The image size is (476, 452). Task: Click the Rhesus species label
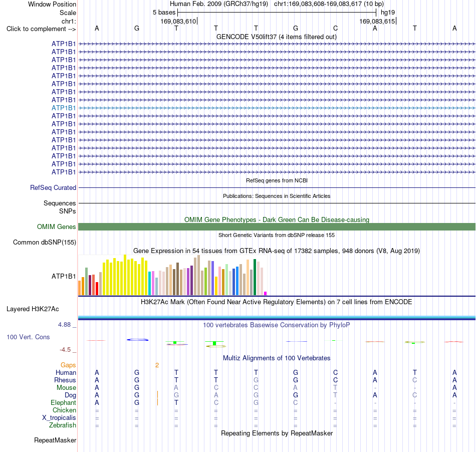pyautogui.click(x=65, y=380)
